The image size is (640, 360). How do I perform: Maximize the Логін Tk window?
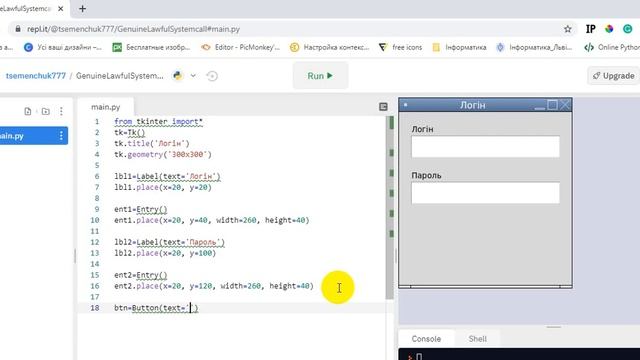click(552, 105)
